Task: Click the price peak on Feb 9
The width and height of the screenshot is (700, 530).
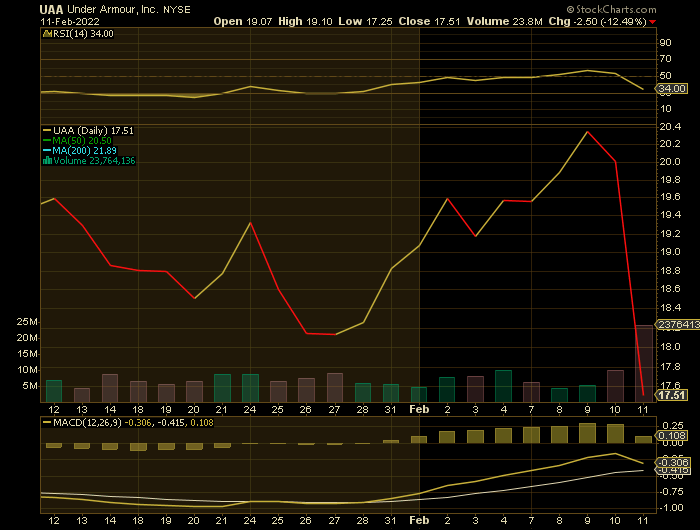Action: point(588,132)
